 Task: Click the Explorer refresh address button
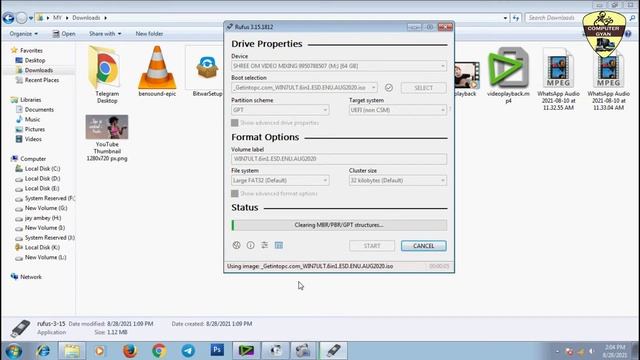tap(516, 18)
